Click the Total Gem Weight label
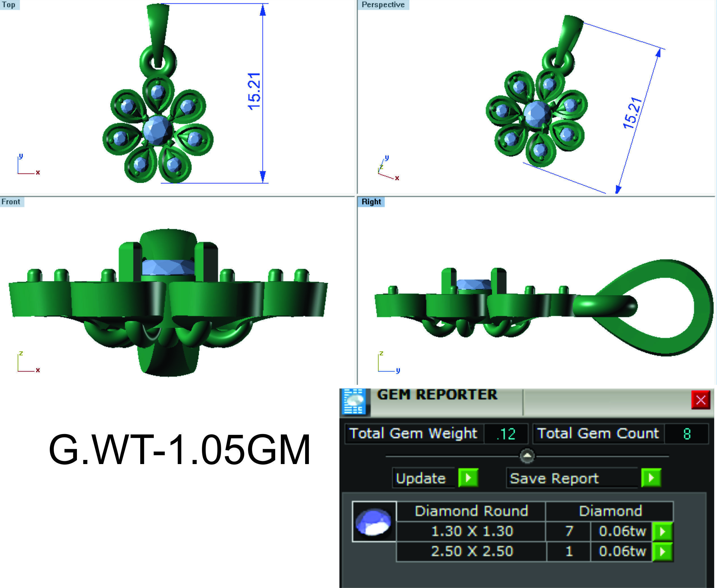 tap(413, 434)
